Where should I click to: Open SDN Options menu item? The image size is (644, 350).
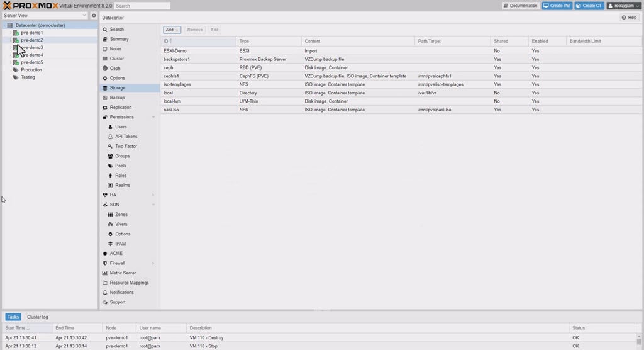130,234
